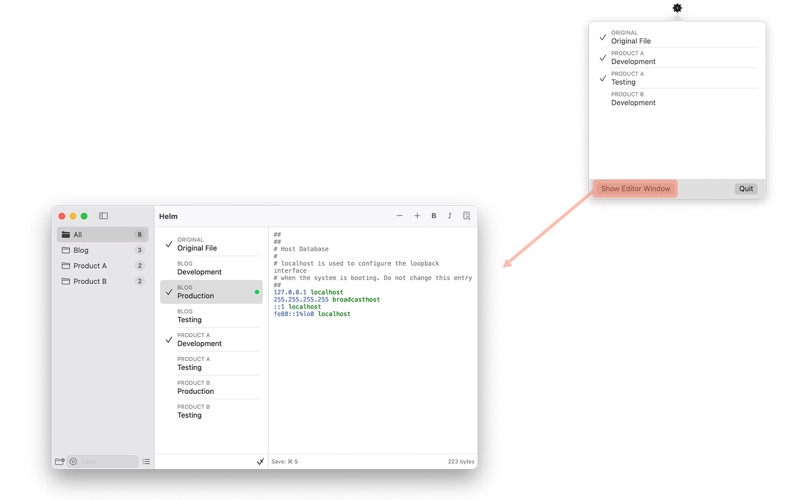Click the folder icon next to Blog
800x500 pixels.
coord(66,250)
